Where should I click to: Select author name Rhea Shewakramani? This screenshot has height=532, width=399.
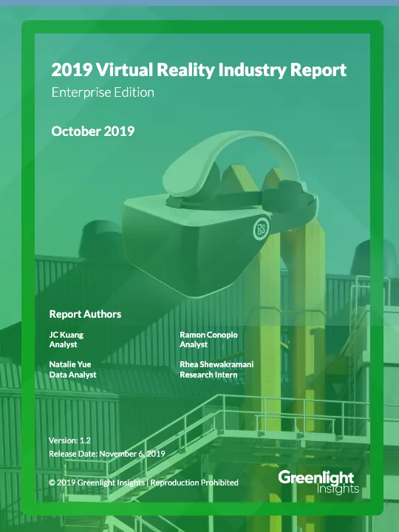pos(216,364)
